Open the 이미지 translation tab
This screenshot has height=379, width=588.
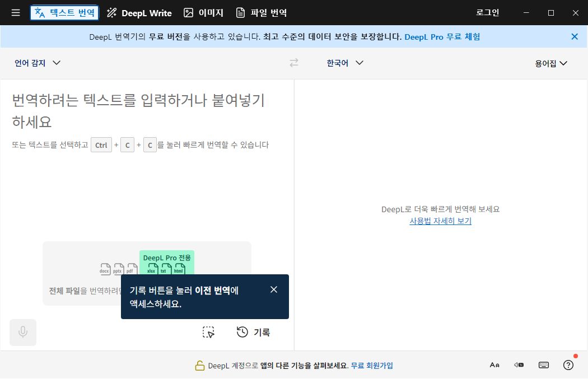203,13
